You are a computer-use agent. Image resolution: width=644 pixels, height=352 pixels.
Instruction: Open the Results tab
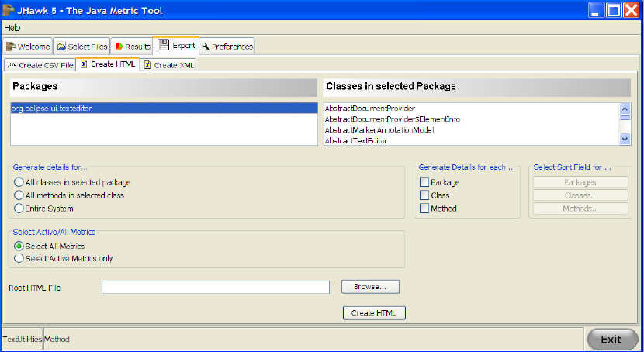(132, 47)
